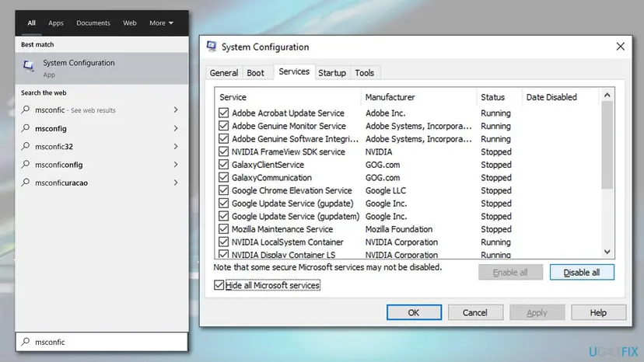This screenshot has height=362, width=644.
Task: Open the Tools tab
Action: coord(364,73)
